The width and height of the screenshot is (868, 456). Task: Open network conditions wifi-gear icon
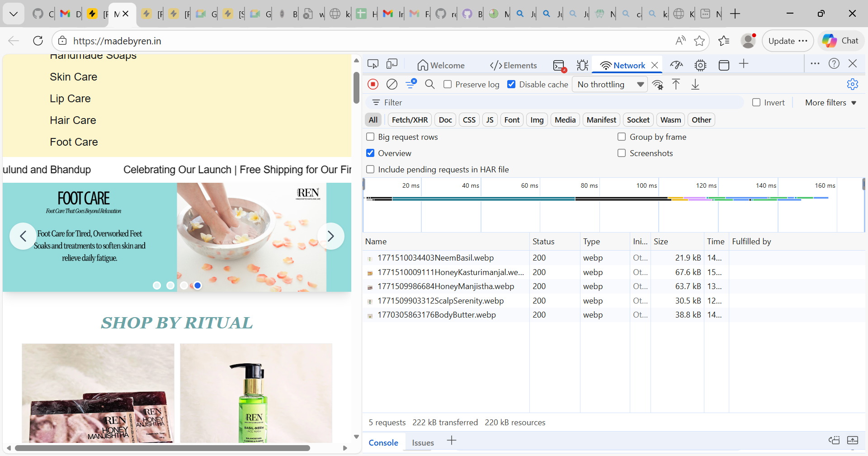(x=658, y=85)
